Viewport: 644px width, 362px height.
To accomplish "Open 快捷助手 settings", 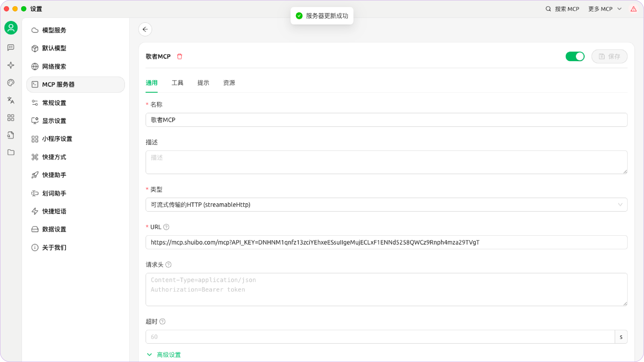I will 75,175.
